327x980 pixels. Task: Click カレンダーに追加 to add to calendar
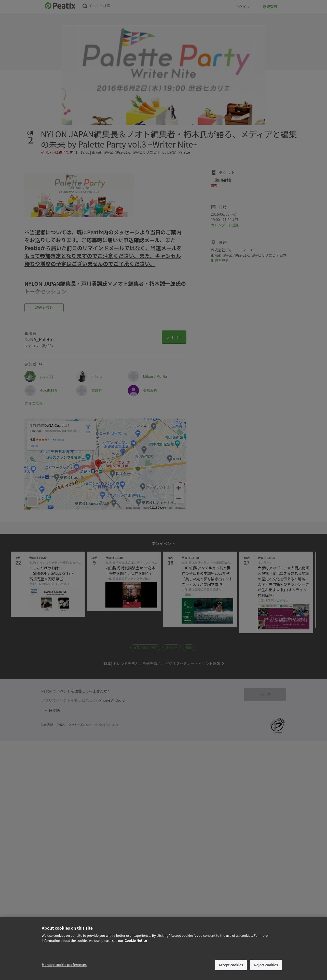[225, 225]
